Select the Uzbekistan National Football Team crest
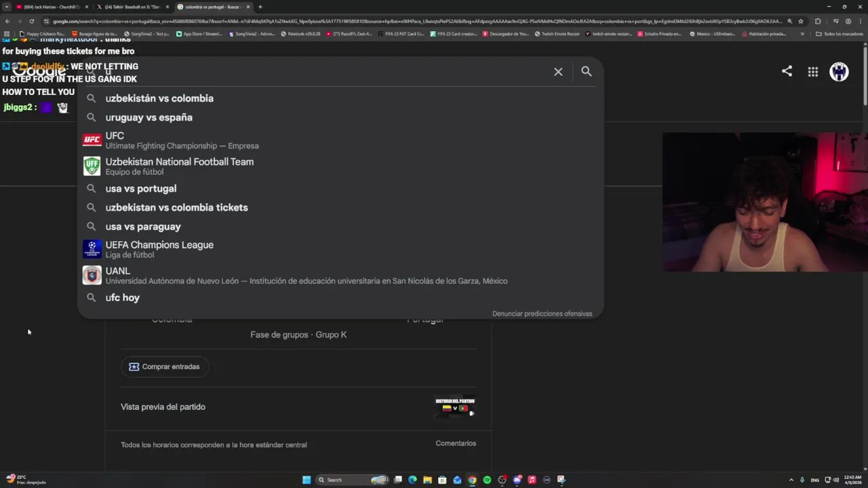The height and width of the screenshot is (488, 868). click(92, 166)
